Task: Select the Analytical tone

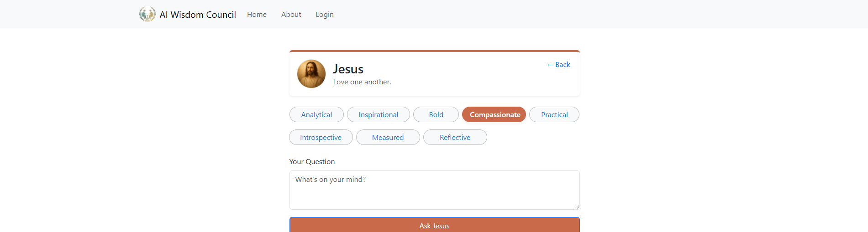Action: (x=316, y=115)
